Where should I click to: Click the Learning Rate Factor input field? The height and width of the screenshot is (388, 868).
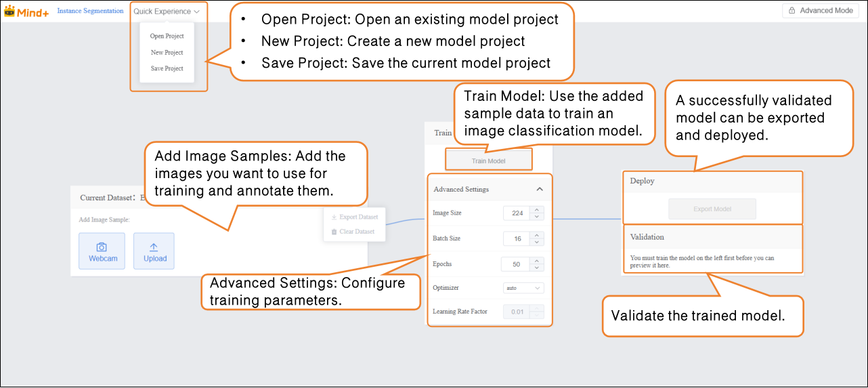pyautogui.click(x=516, y=312)
